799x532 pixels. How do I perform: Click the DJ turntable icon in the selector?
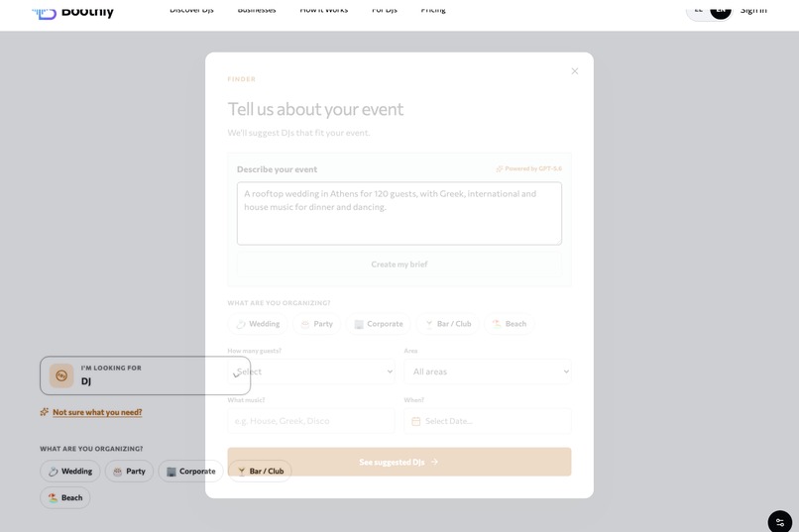point(61,375)
